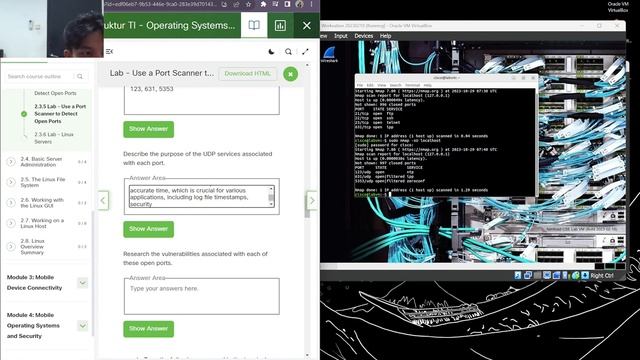This screenshot has width=640, height=360.
Task: Open terminal File menu in VM
Action: (360, 85)
